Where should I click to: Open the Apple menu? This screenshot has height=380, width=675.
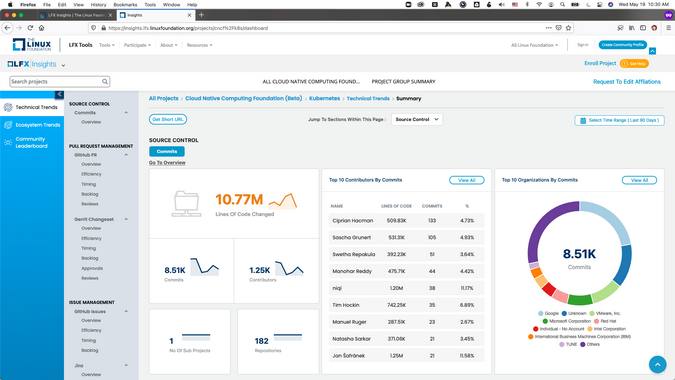point(10,4)
